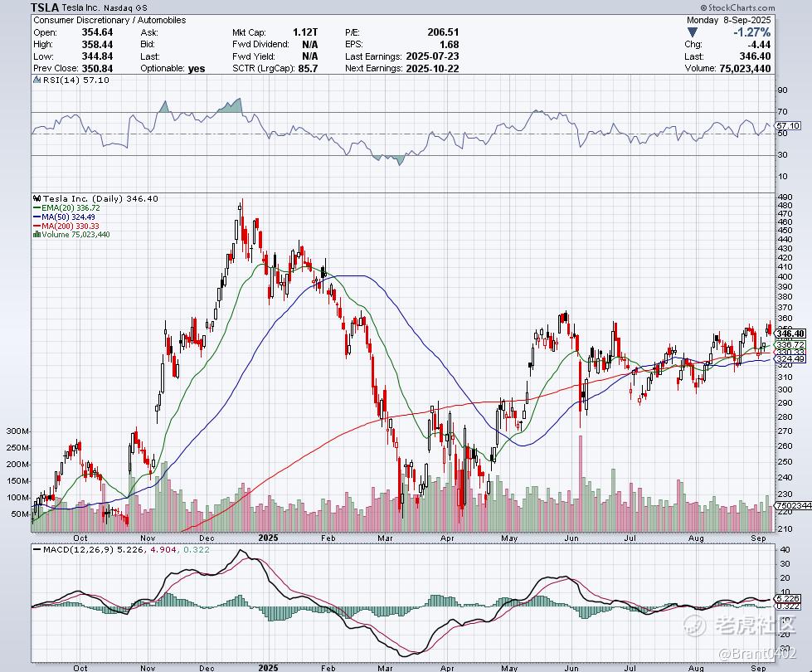The width and height of the screenshot is (812, 672).
Task: Click the 50M label on the volume axis
Action: pos(19,514)
